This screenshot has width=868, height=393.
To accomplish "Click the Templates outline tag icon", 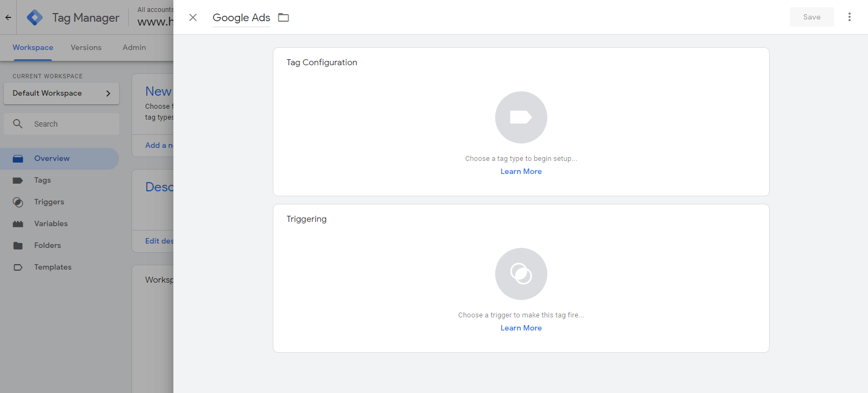I will [x=18, y=267].
